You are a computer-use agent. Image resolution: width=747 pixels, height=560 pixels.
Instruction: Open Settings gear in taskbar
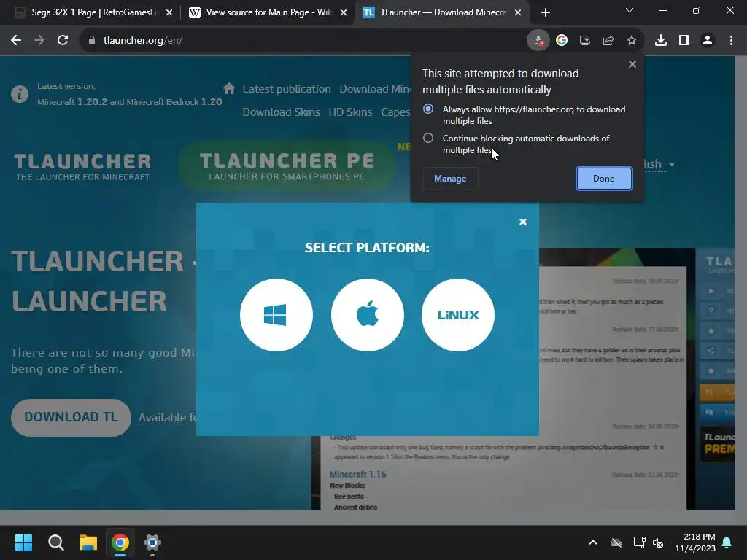[x=152, y=542]
